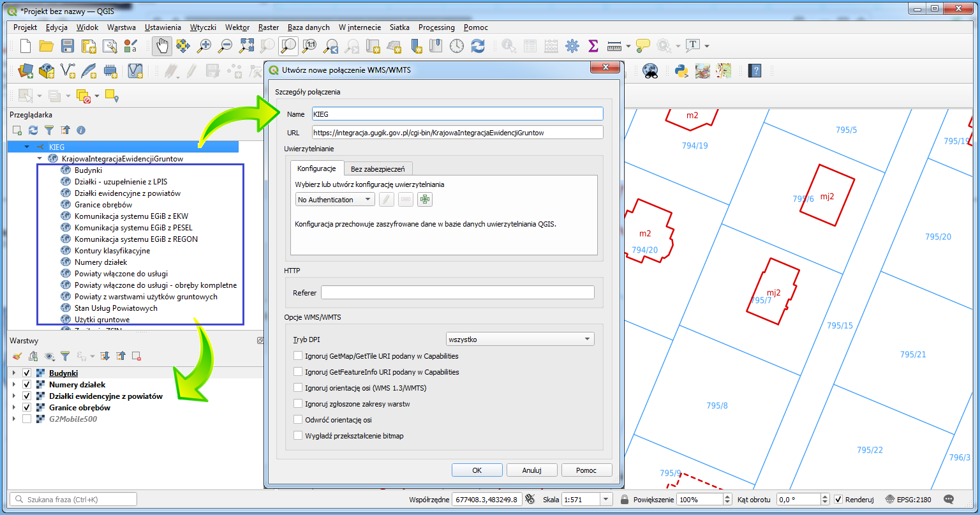Check Odwróć orientację osi option
The width and height of the screenshot is (980, 515).
(x=298, y=420)
